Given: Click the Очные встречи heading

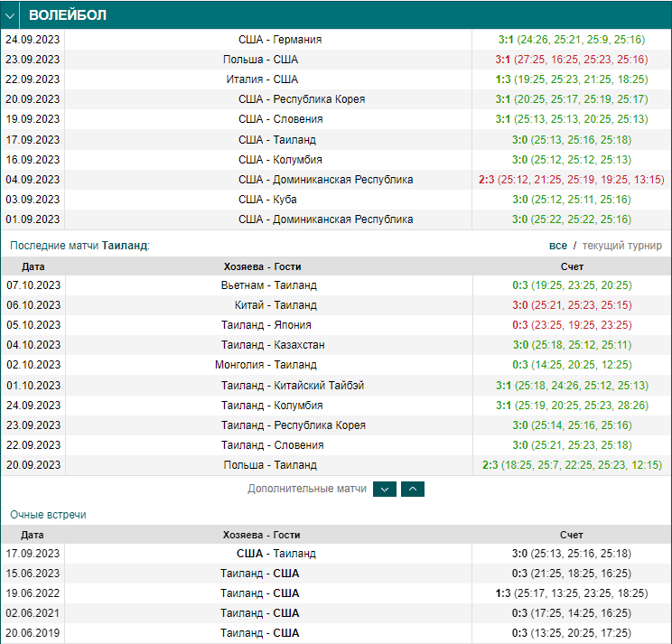Looking at the screenshot, I should point(48,515).
